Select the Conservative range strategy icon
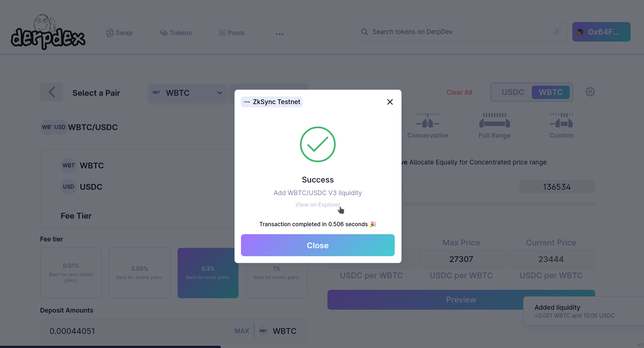The image size is (644, 348). [428, 121]
